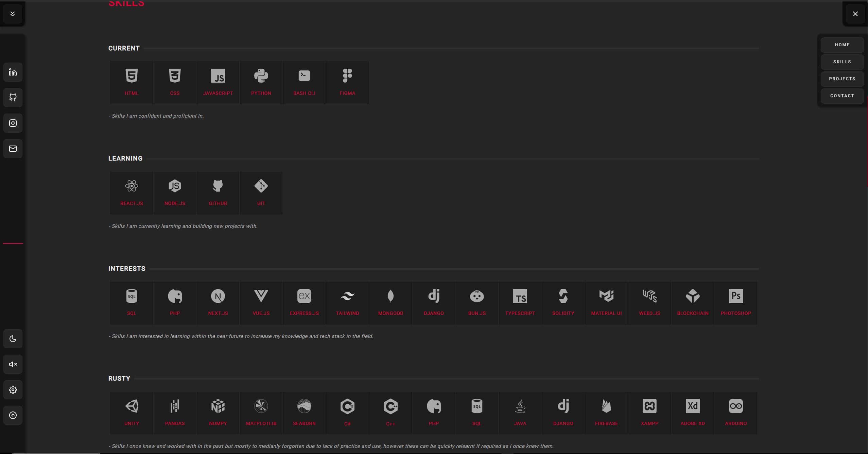This screenshot has width=868, height=454.
Task: Click the SQL card under Interests
Action: pyautogui.click(x=132, y=303)
